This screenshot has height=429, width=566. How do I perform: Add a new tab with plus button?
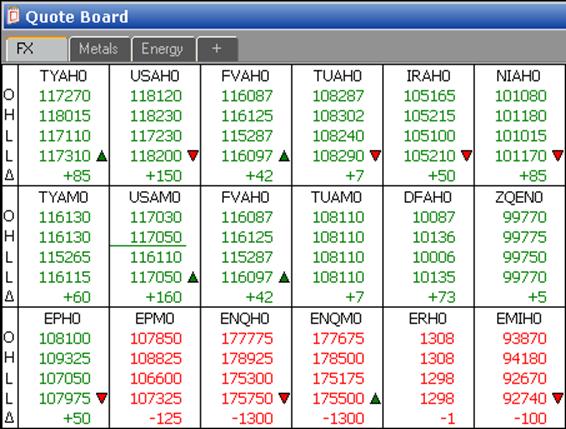(x=217, y=49)
